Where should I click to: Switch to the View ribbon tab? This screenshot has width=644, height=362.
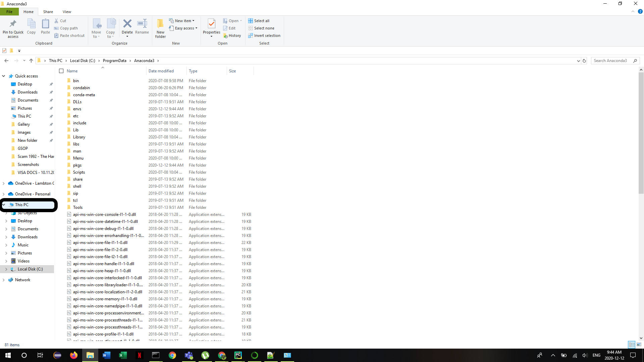point(67,12)
